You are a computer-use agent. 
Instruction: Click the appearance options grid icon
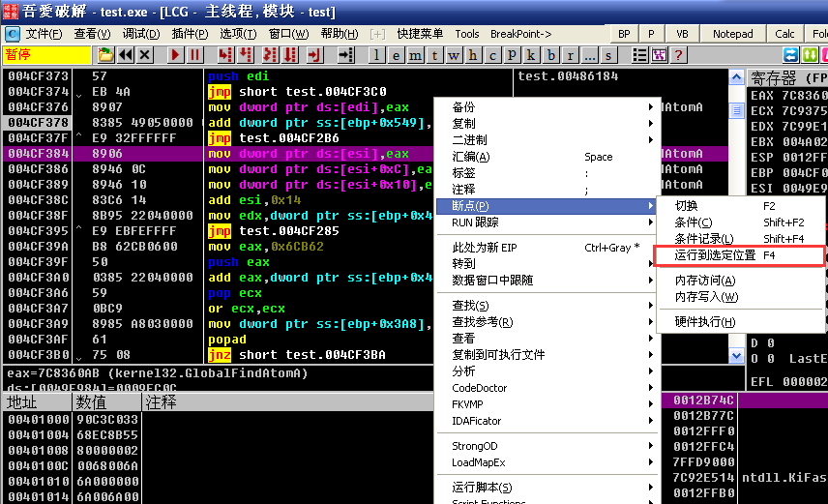659,55
